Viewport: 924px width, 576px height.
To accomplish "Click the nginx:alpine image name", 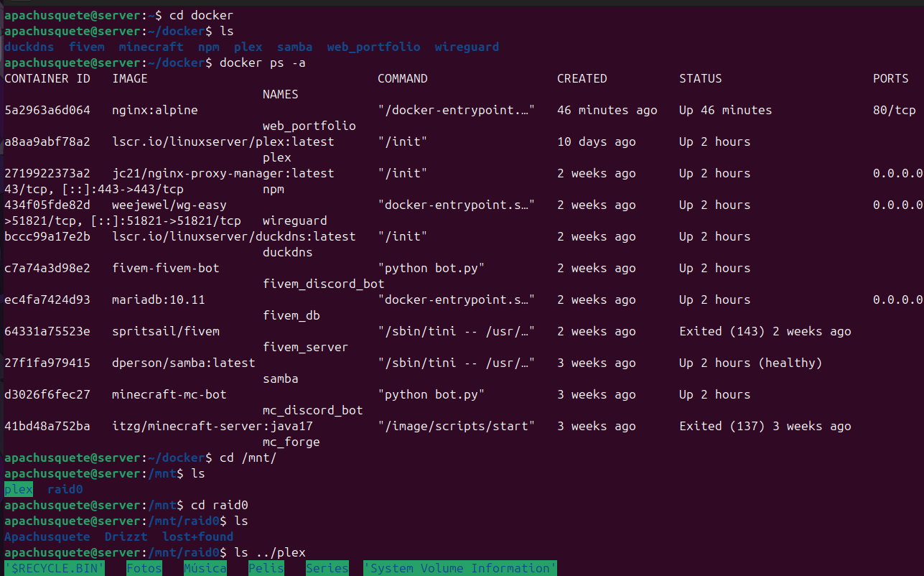I will (x=154, y=110).
